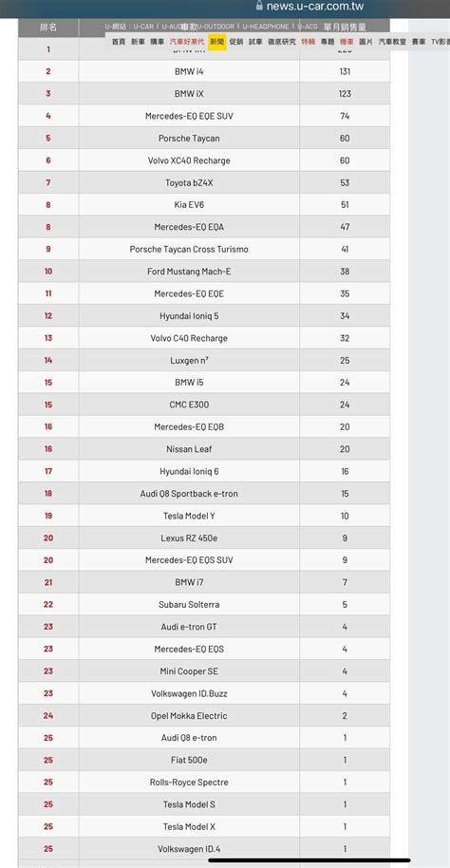Visit the U-HEADPHONE site link
The height and width of the screenshot is (868, 450).
266,26
